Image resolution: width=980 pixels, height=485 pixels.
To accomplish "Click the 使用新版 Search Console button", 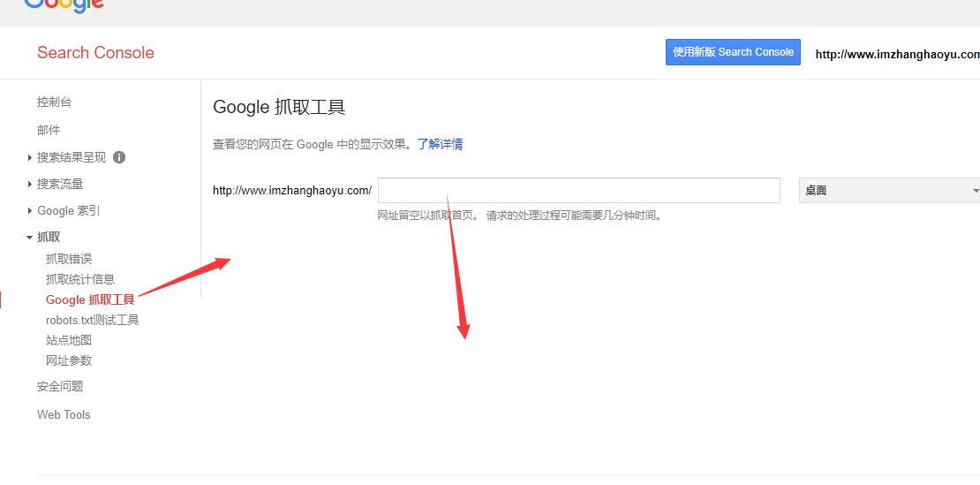I will point(733,52).
